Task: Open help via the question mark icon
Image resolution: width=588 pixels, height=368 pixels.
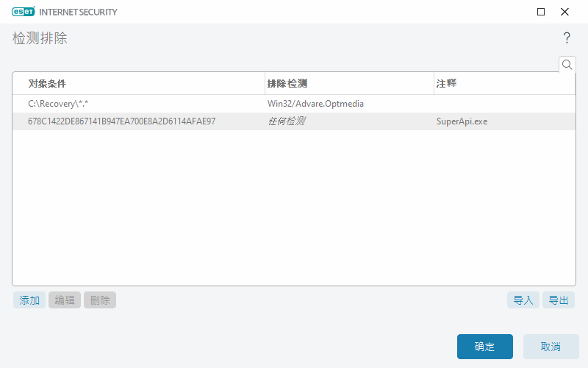Action: click(567, 38)
